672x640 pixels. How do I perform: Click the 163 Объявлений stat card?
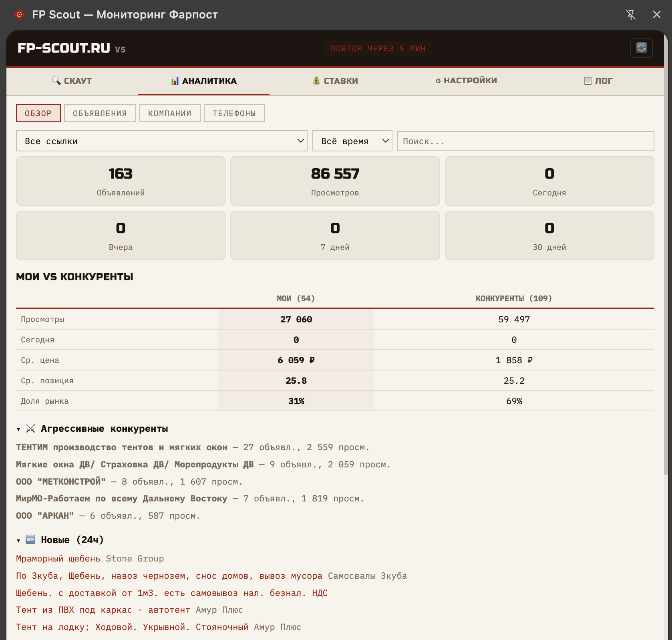121,181
